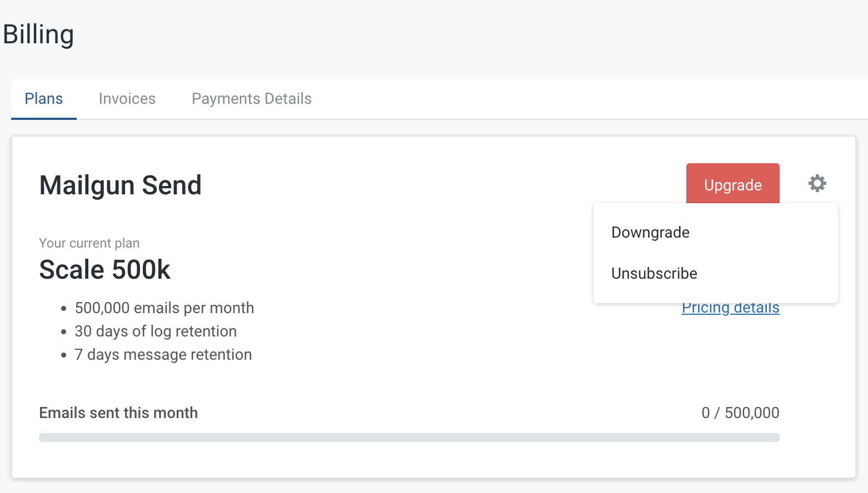
Task: Click the '7 days message retention' item
Action: click(163, 355)
